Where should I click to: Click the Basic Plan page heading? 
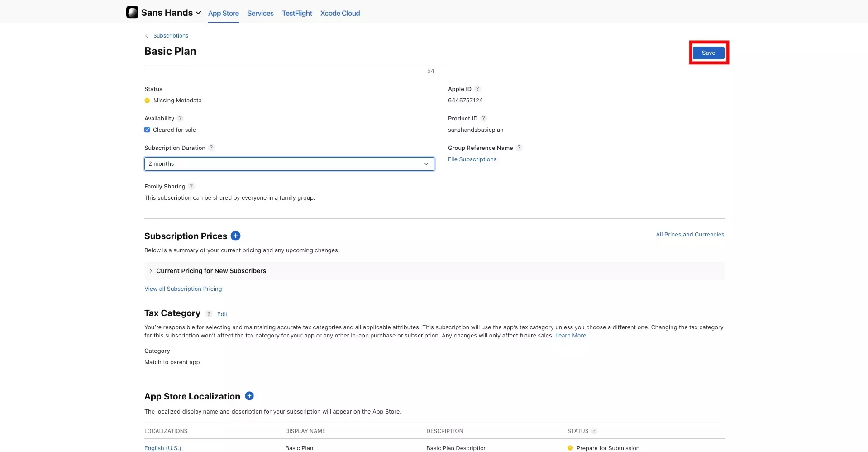[170, 51]
